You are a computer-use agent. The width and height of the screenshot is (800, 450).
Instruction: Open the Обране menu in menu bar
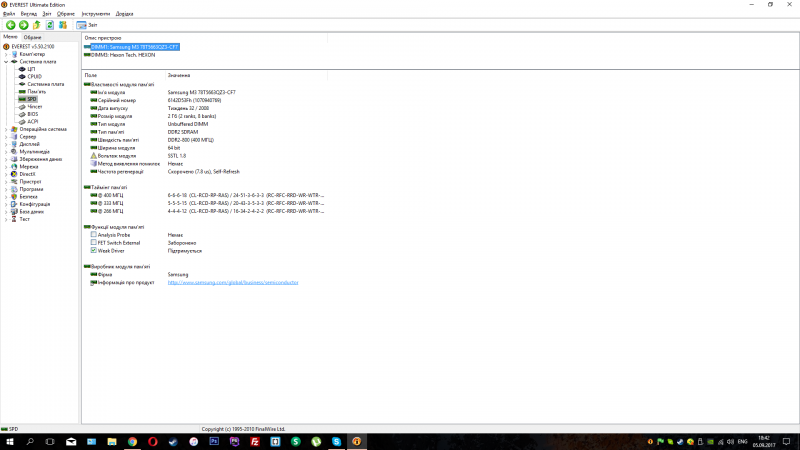pyautogui.click(x=66, y=14)
